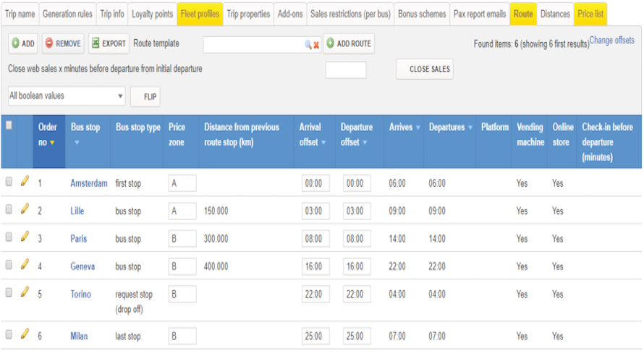Switch to the Price list tab
Image resolution: width=644 pixels, height=362 pixels.
coord(590,14)
